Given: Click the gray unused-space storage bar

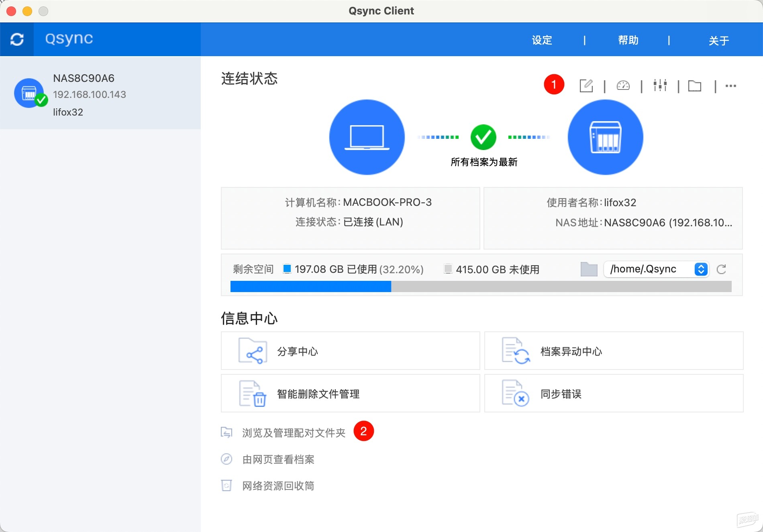Looking at the screenshot, I should [561, 286].
